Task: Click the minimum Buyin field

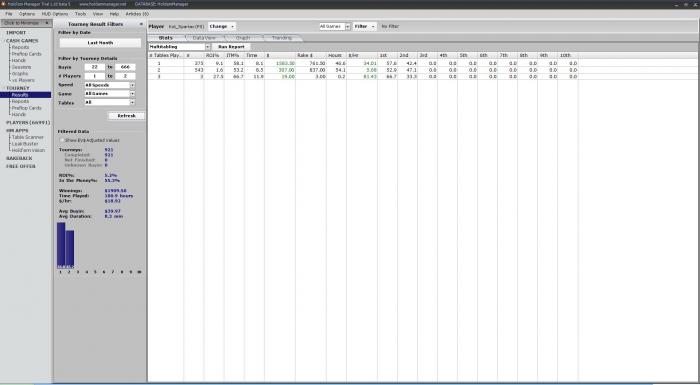Action: [95, 67]
